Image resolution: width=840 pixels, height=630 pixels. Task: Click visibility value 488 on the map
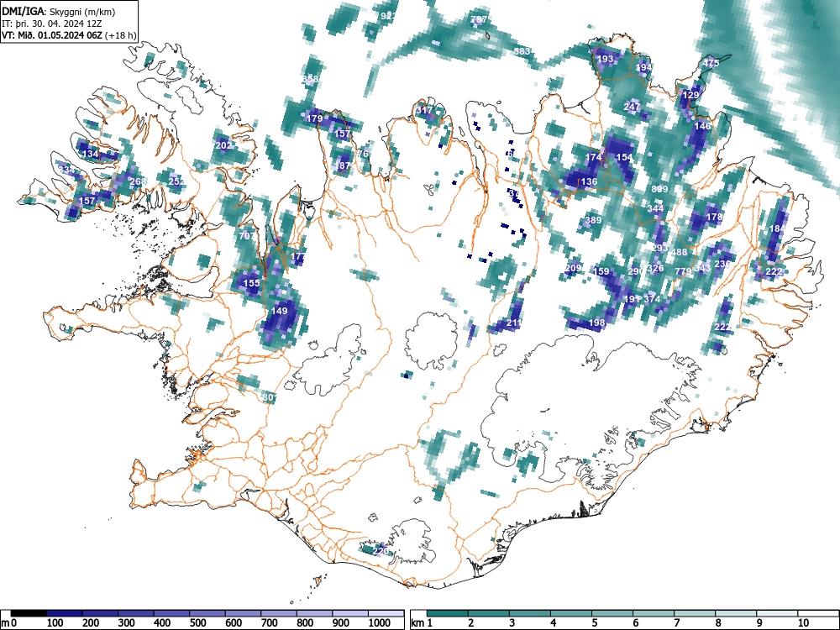pyautogui.click(x=680, y=252)
